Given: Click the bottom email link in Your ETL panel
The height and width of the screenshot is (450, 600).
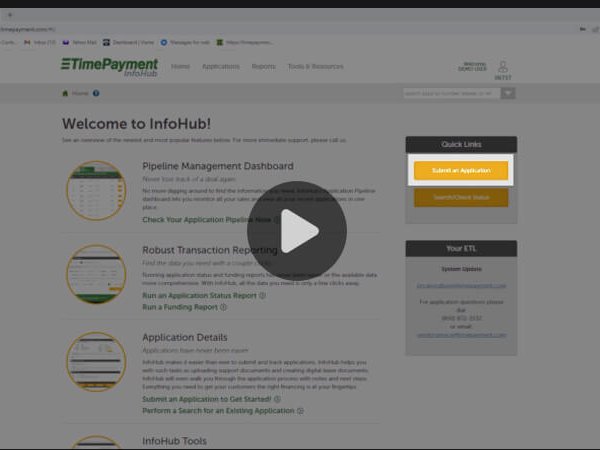Looking at the screenshot, I should click(461, 335).
